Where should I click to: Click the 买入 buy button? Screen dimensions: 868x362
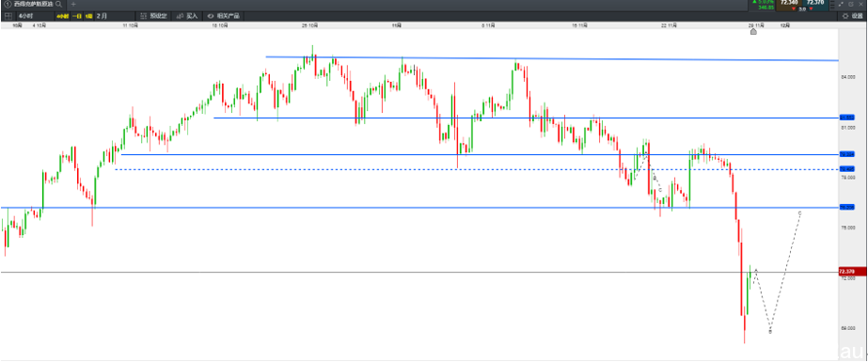point(187,16)
